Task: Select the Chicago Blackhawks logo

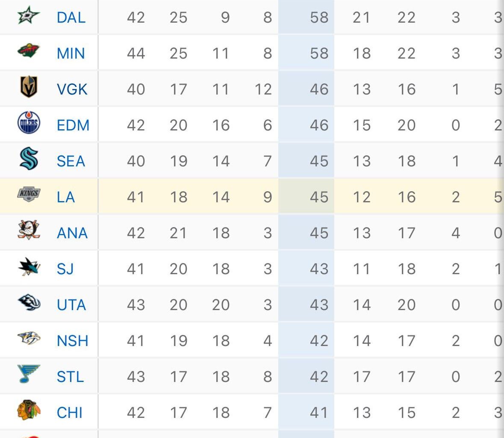Action: (28, 412)
